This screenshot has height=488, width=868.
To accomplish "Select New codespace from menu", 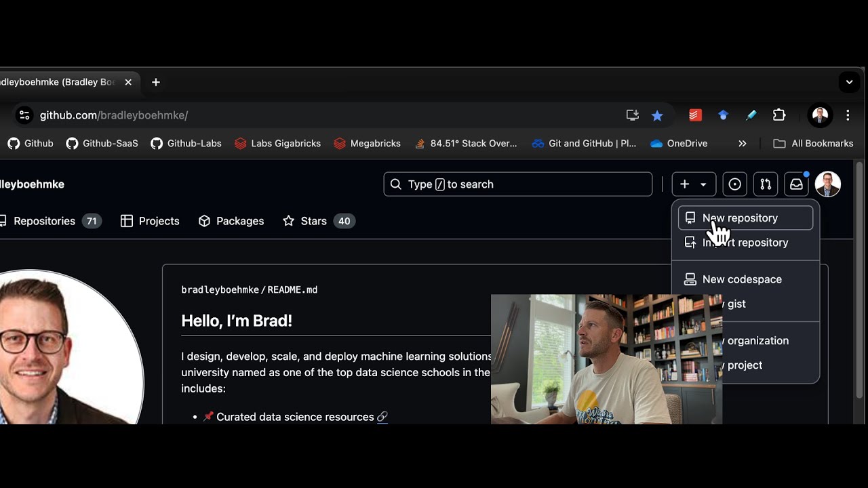I will 745,279.
